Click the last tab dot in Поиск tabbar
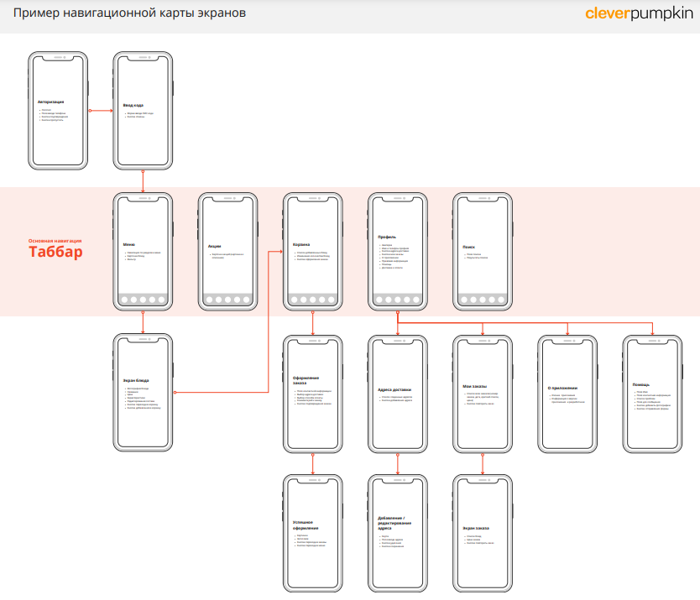Image resolution: width=700 pixels, height=600 pixels. click(502, 300)
